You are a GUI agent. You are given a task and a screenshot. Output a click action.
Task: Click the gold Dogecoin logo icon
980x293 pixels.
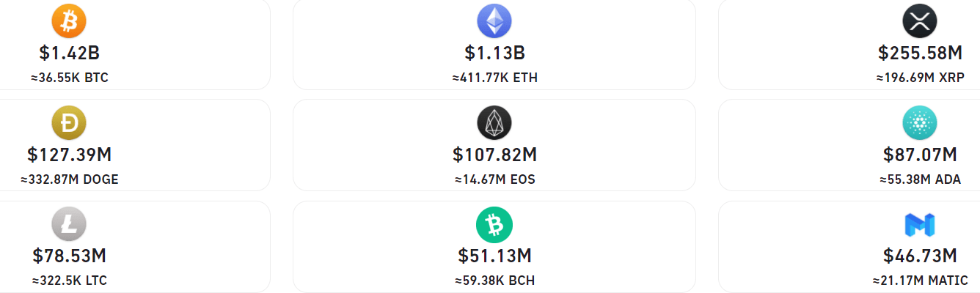pyautogui.click(x=69, y=124)
